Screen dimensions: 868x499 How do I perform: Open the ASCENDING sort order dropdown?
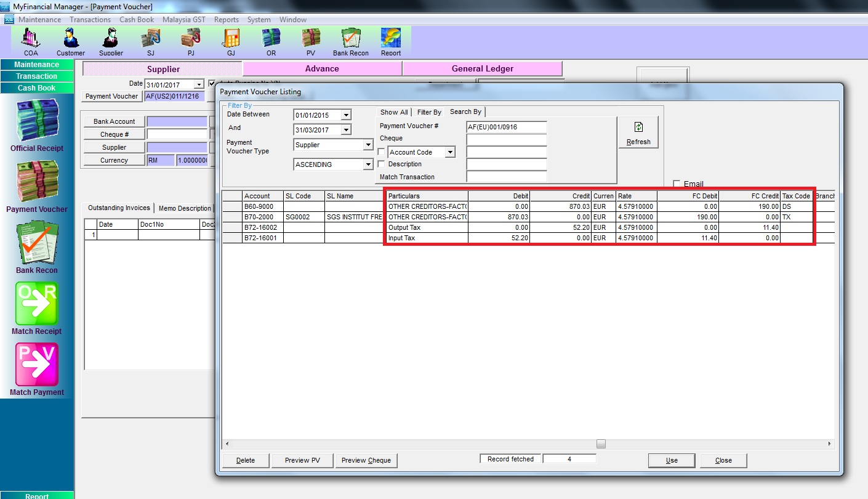pyautogui.click(x=368, y=165)
